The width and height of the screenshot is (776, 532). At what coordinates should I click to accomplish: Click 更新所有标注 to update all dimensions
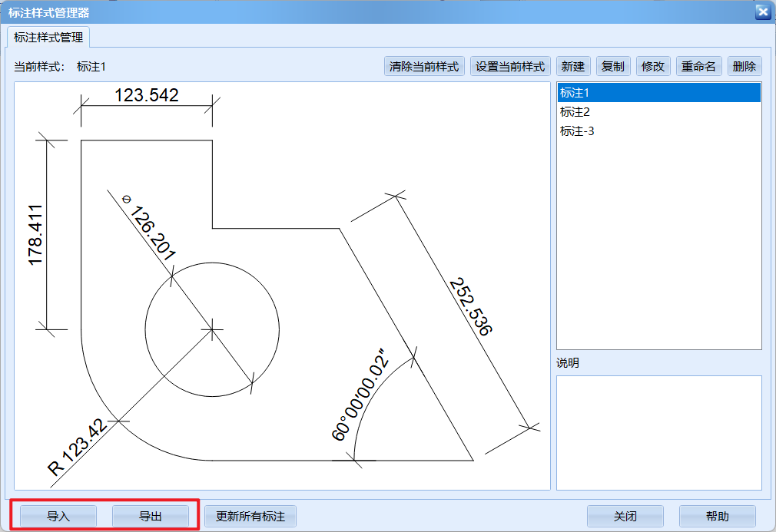point(250,517)
